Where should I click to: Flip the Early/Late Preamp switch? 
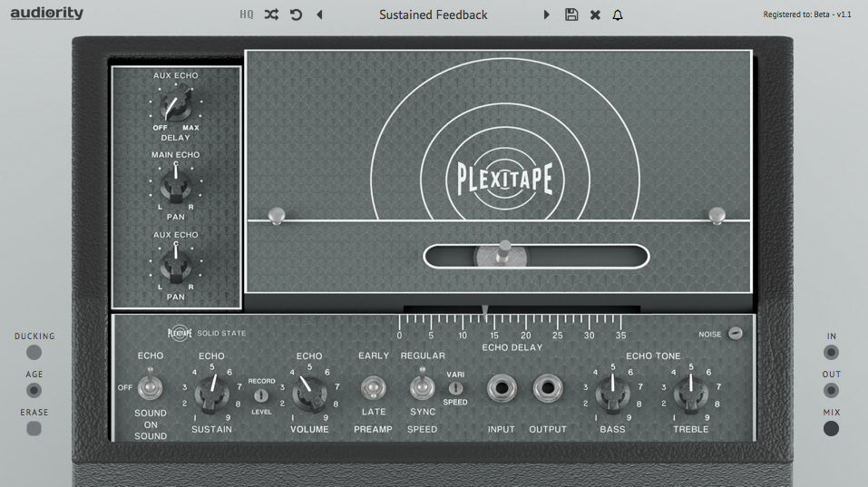[373, 387]
